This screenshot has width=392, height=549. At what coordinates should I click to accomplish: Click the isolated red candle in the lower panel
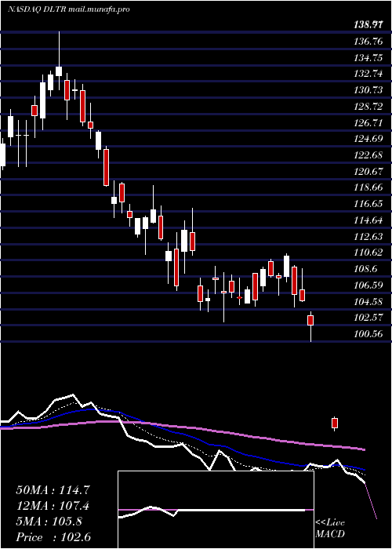pyautogui.click(x=335, y=424)
